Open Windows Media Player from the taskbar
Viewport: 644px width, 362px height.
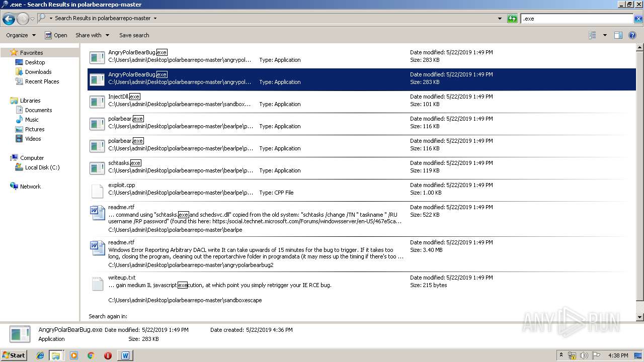pos(74,355)
